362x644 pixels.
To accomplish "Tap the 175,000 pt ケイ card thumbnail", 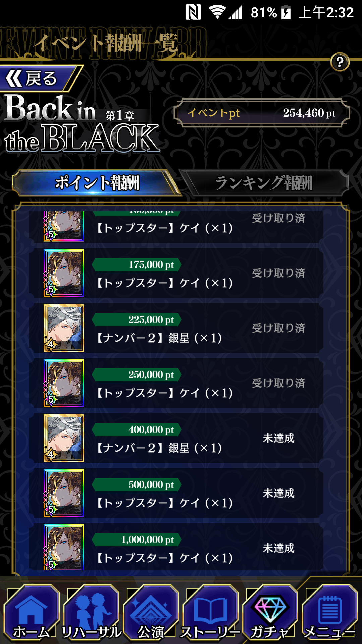I will coord(64,273).
